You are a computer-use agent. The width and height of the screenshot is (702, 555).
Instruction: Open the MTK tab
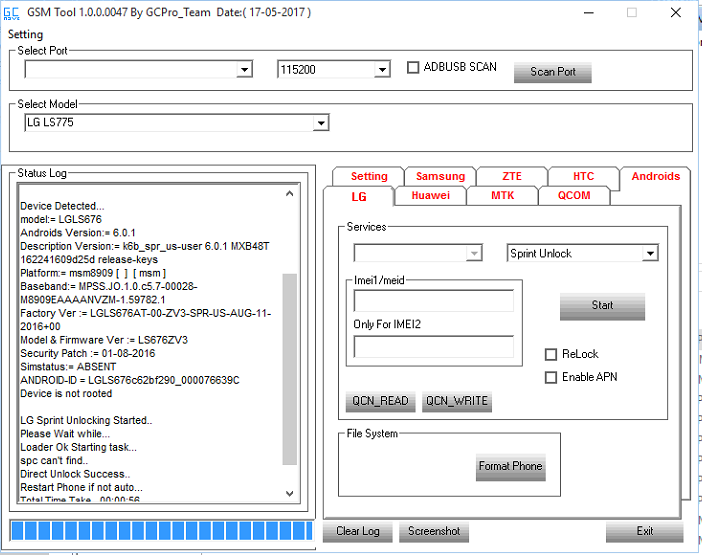click(502, 196)
